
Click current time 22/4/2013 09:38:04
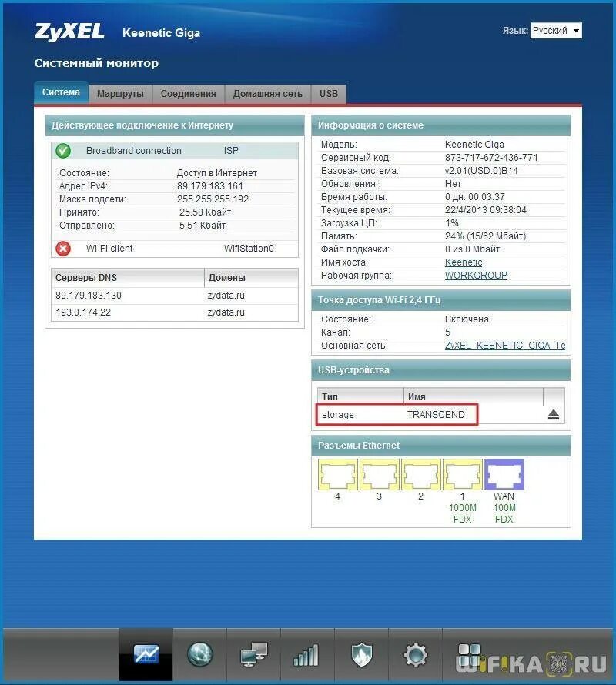click(x=486, y=209)
